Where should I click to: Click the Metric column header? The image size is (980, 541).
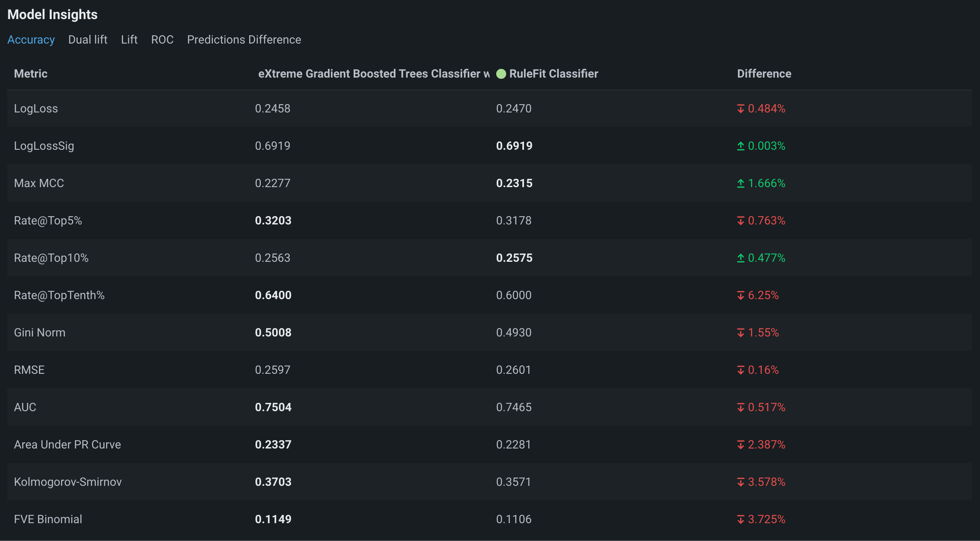[x=31, y=74]
